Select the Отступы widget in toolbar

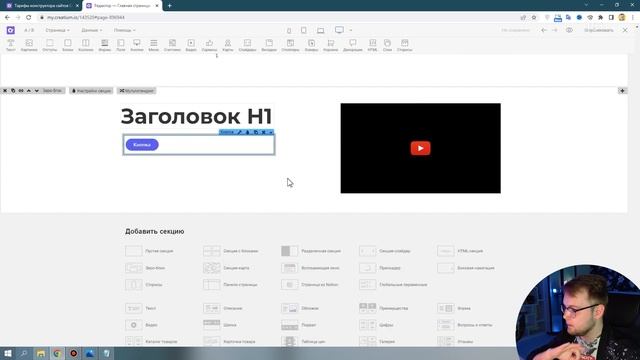[50, 45]
